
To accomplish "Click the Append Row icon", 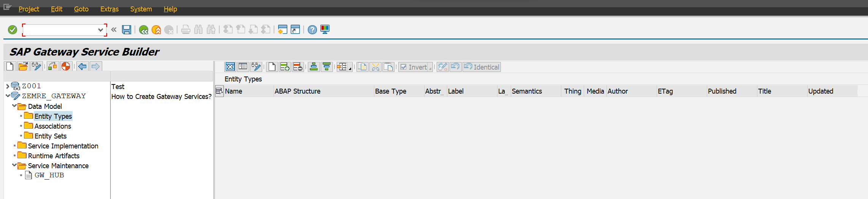I will click(x=285, y=67).
